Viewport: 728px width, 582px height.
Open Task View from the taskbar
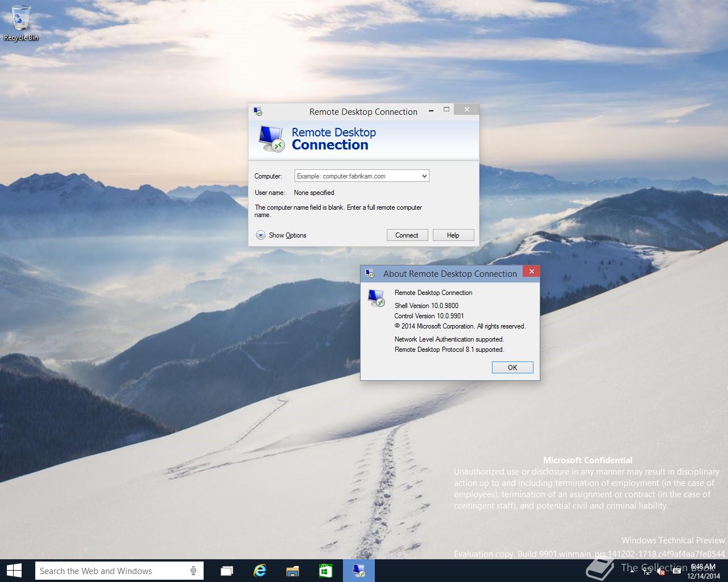(227, 571)
